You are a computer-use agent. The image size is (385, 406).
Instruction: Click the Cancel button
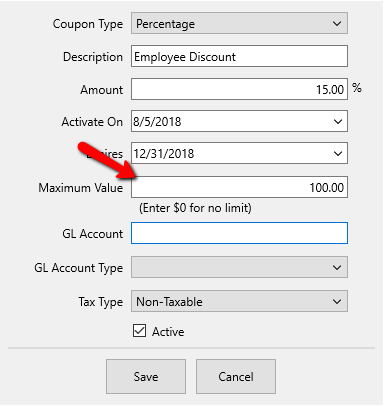[x=236, y=376]
